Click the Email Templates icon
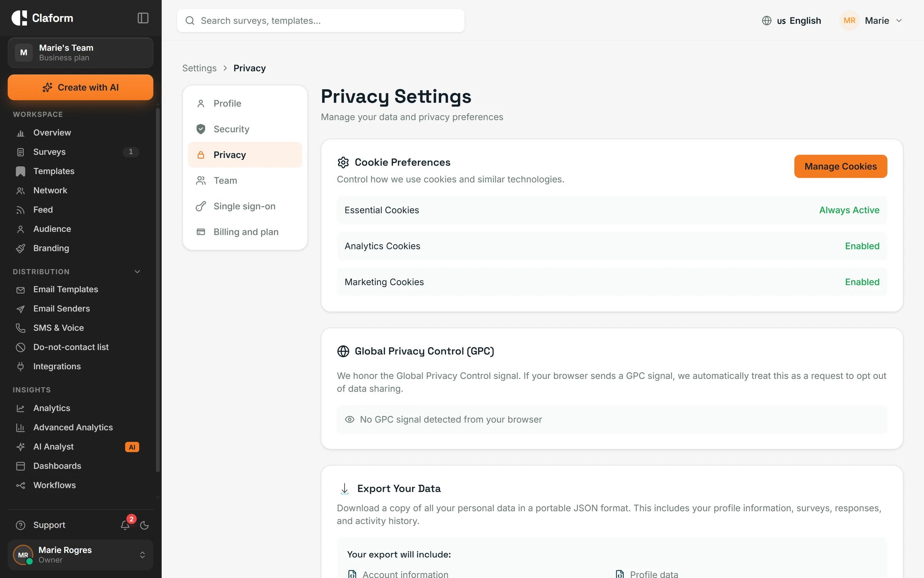Image resolution: width=924 pixels, height=578 pixels. [x=20, y=290]
